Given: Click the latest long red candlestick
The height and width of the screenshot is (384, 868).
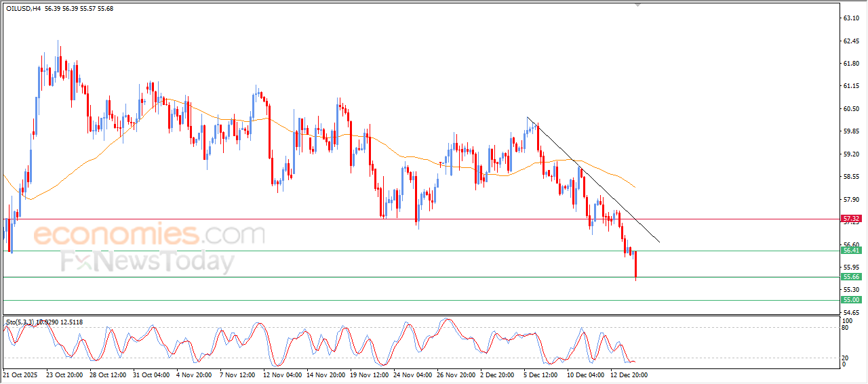Looking at the screenshot, I should tap(635, 264).
